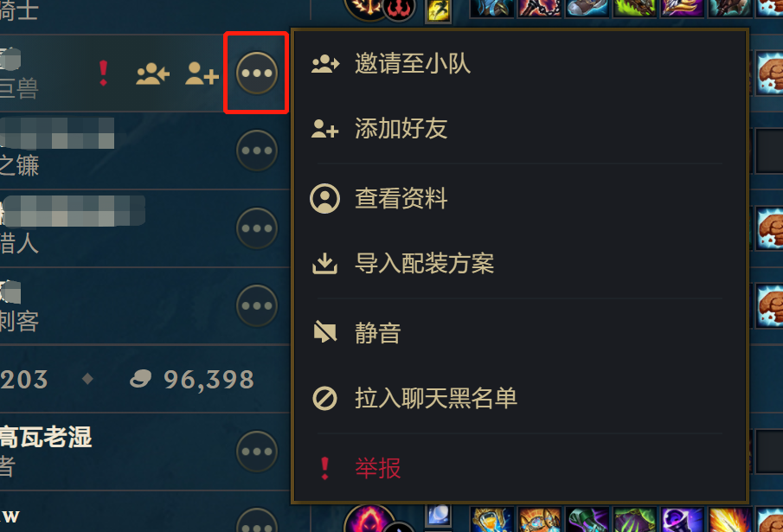
Task: Select 邀请至小队 from the context menu
Action: 519,64
